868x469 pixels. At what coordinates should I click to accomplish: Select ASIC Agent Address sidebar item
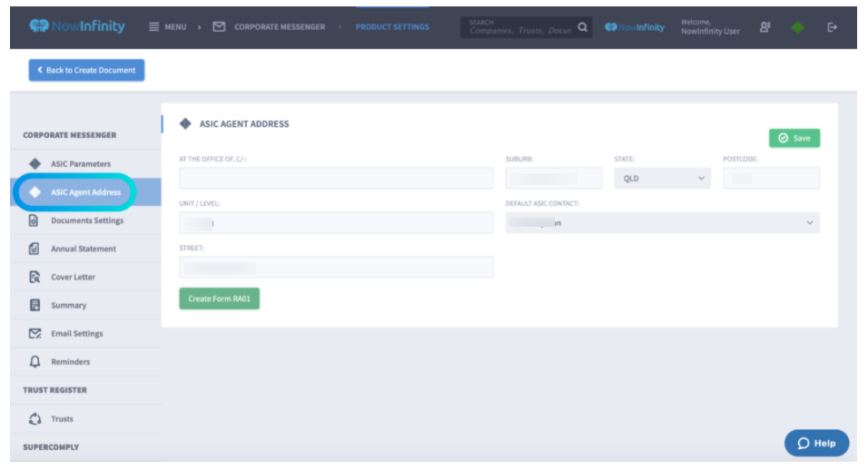(86, 192)
